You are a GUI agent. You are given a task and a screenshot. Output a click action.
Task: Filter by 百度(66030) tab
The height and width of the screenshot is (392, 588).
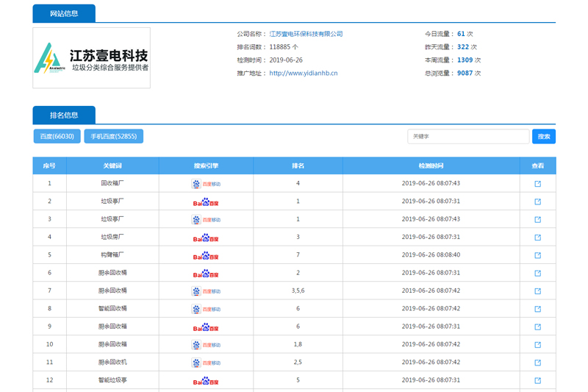click(x=57, y=136)
